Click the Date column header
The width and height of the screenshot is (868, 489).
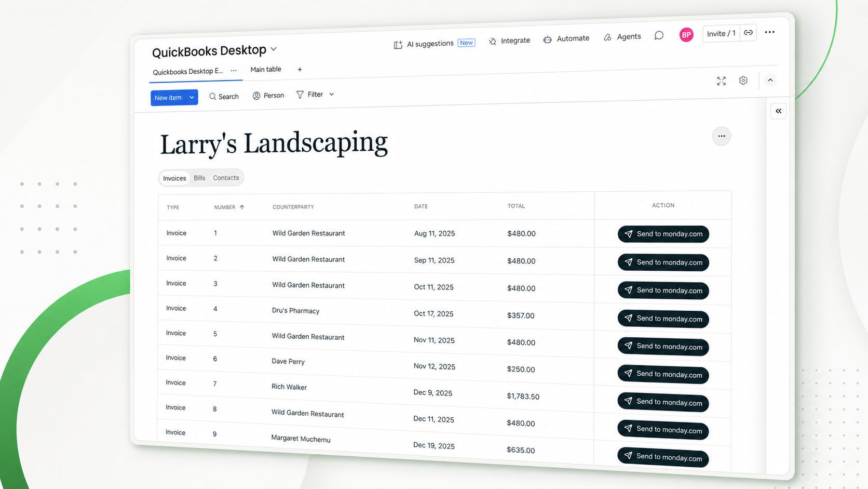tap(421, 206)
